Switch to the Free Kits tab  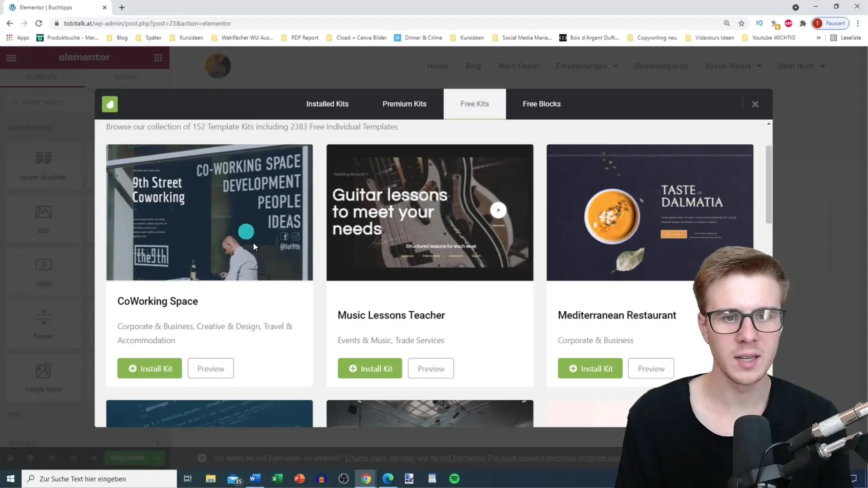(475, 103)
